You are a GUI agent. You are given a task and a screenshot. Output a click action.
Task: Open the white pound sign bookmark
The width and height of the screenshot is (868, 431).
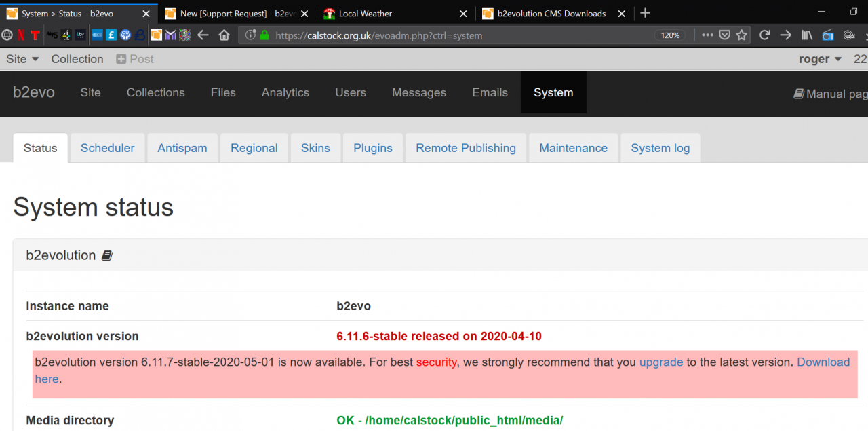click(x=111, y=35)
